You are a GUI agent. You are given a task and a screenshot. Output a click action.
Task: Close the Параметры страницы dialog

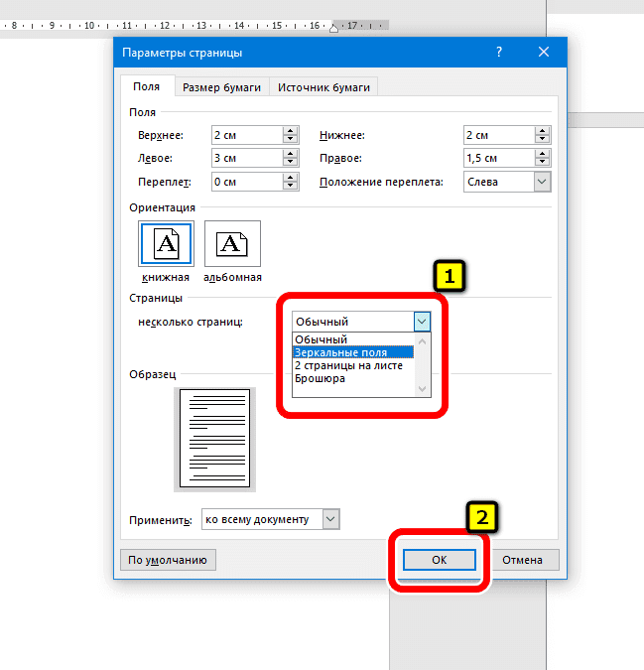[543, 53]
